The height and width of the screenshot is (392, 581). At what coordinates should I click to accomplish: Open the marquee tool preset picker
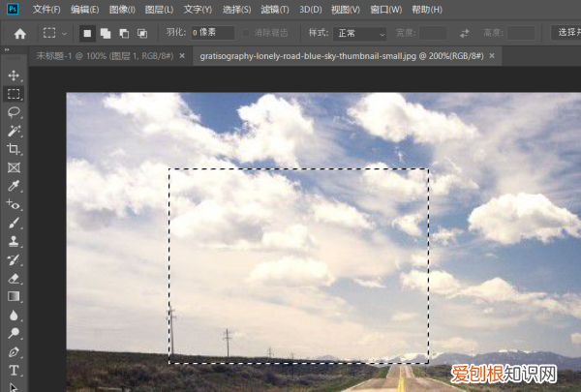[x=54, y=33]
